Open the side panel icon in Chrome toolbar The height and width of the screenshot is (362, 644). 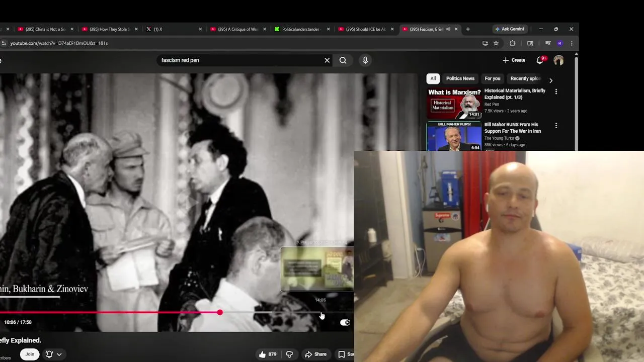click(530, 43)
